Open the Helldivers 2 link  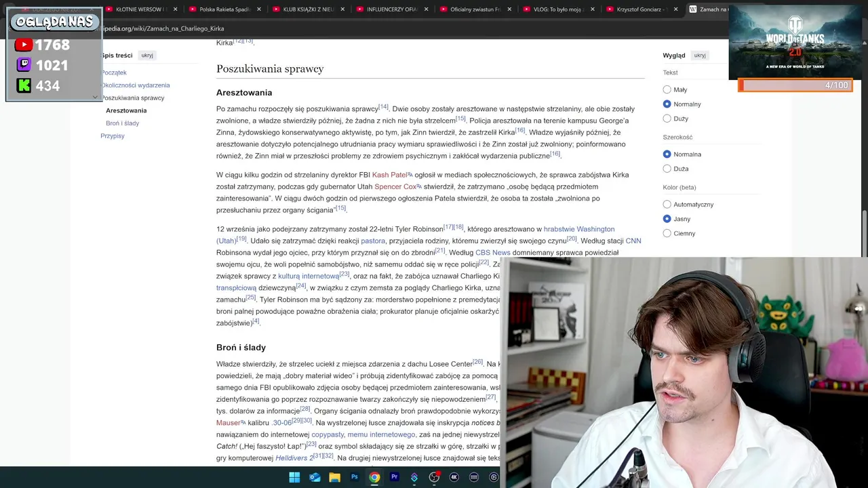[294, 458]
